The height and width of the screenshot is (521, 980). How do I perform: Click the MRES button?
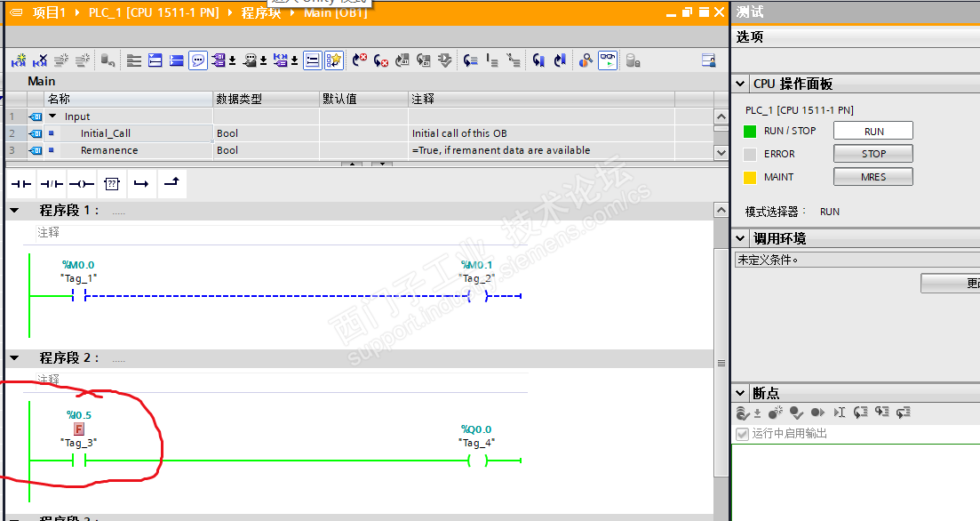tap(873, 177)
